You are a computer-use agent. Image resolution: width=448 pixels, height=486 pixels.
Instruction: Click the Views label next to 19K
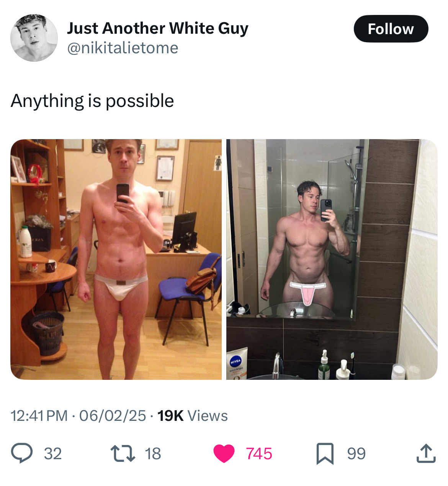pyautogui.click(x=208, y=415)
